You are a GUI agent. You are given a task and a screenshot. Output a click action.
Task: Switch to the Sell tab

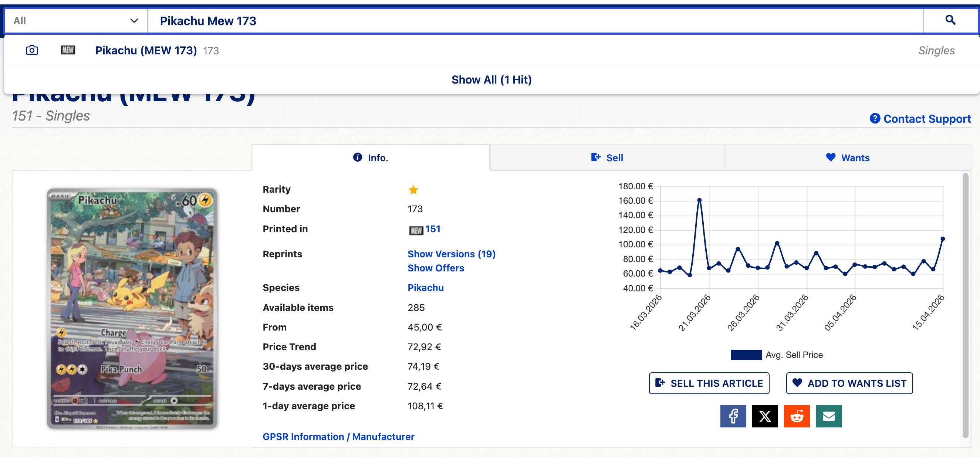[607, 158]
